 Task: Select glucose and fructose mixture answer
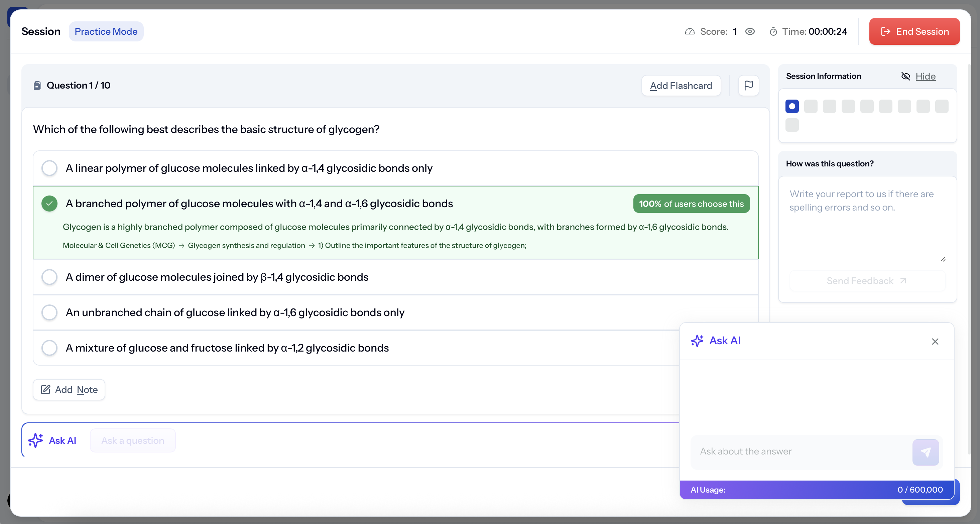(x=49, y=348)
